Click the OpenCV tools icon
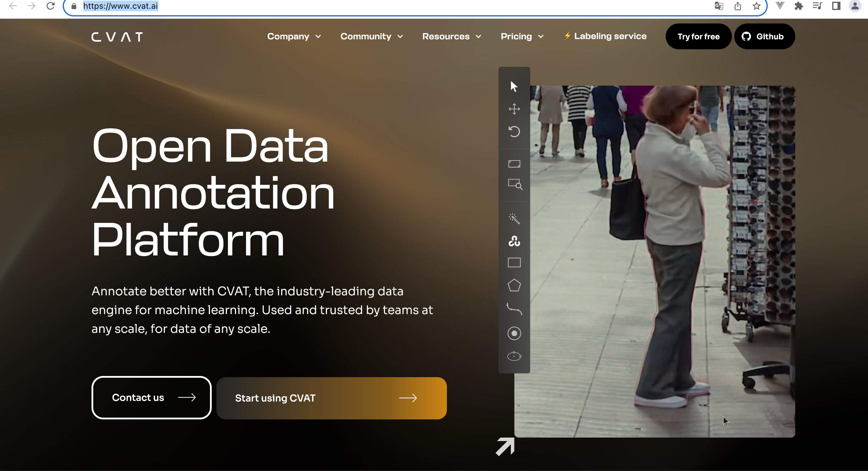Screen dimensions: 868x471 click(x=514, y=241)
